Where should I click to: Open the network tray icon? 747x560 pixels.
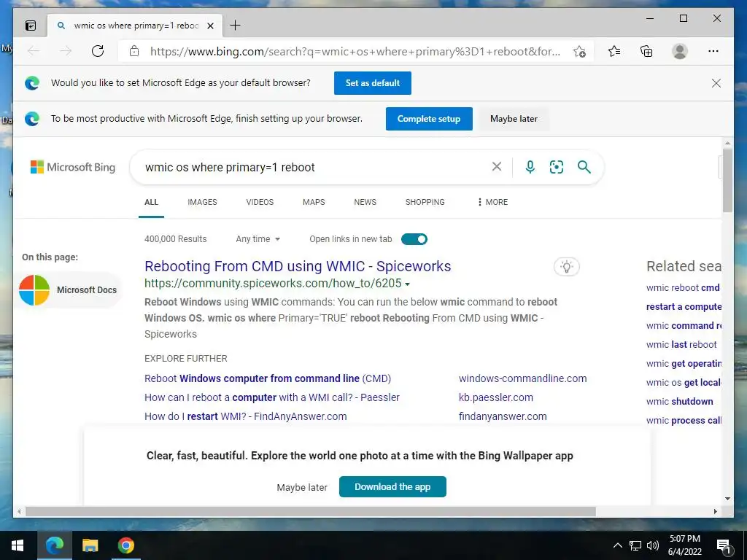point(635,545)
